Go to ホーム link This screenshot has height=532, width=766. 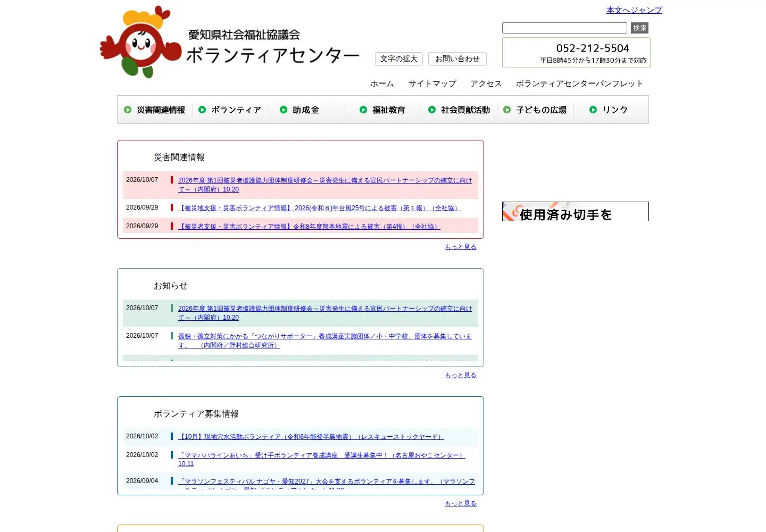click(x=382, y=84)
